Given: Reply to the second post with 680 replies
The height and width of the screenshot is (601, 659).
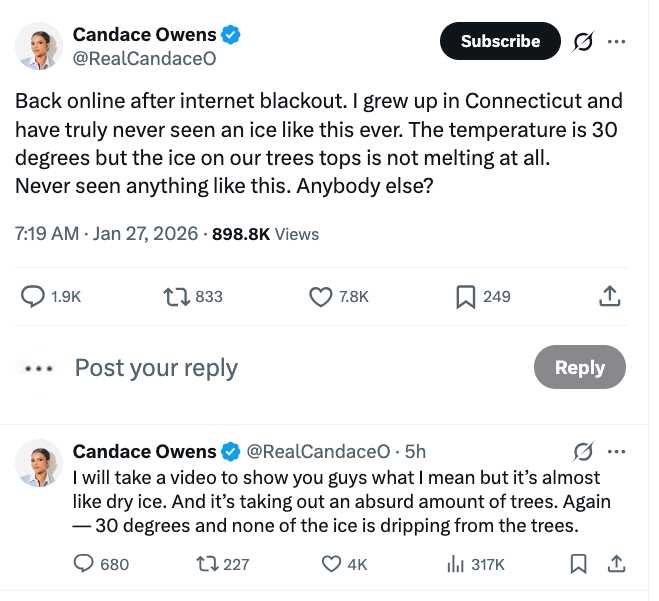Looking at the screenshot, I should 84,564.
